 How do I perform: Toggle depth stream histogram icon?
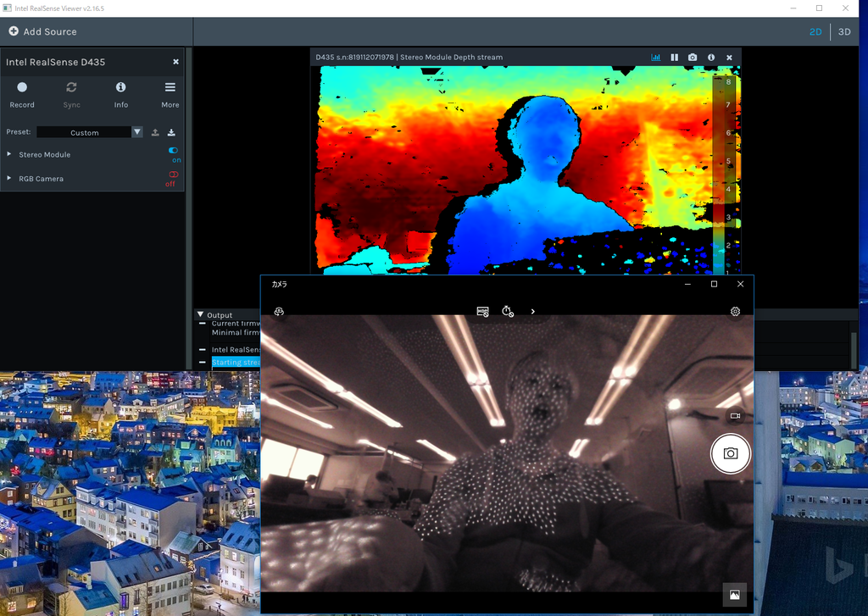656,57
